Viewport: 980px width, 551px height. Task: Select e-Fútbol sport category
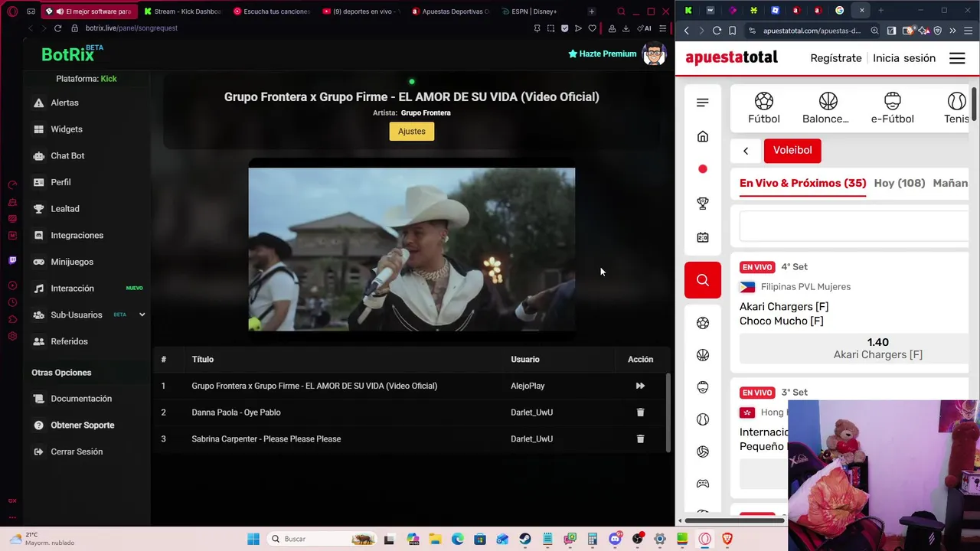coord(892,108)
